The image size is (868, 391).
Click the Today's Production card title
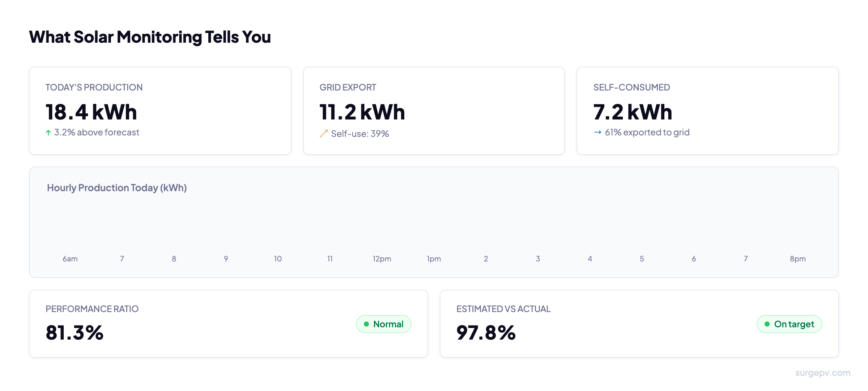(94, 87)
